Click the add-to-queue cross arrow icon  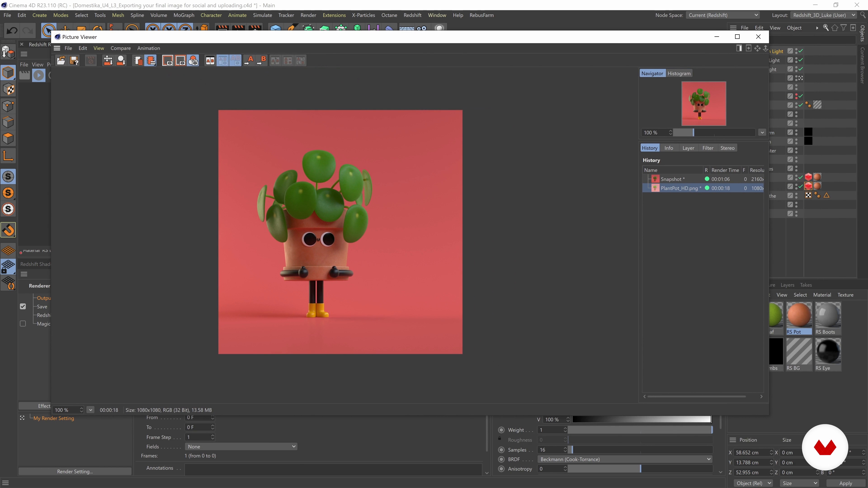click(x=108, y=61)
